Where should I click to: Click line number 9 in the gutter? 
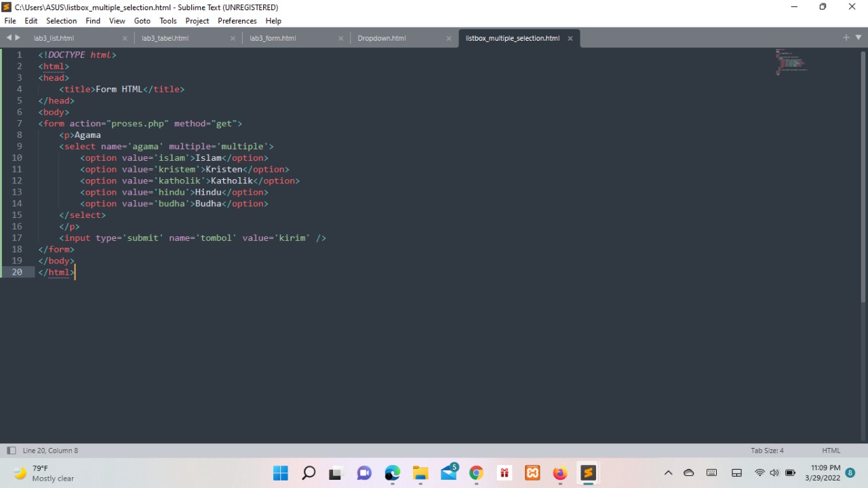(19, 146)
